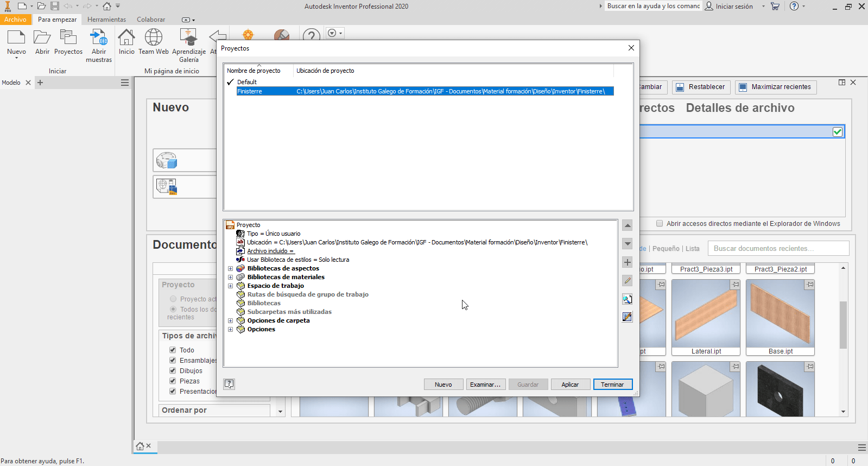Switch to the Herramientas ribbon tab

tap(106, 20)
